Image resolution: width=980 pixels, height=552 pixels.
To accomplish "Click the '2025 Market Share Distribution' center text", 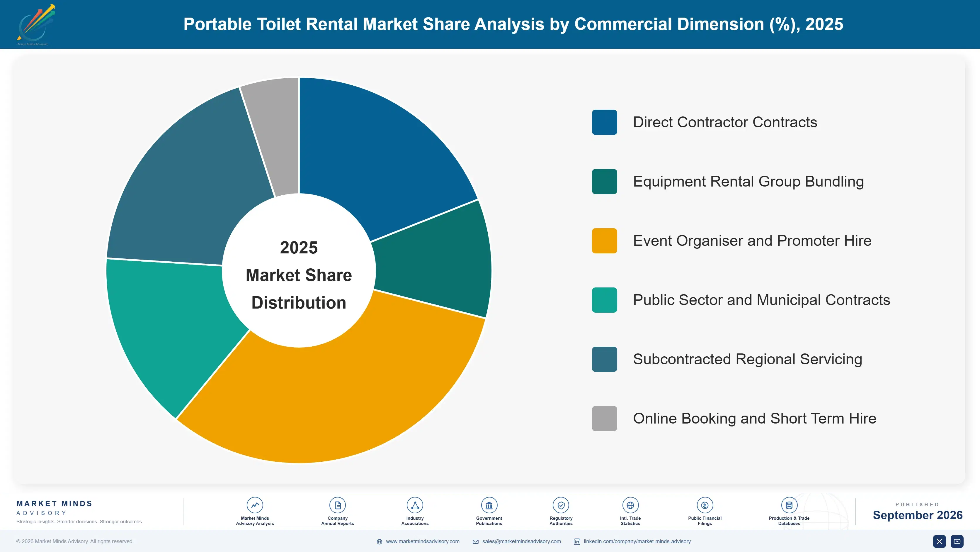I will click(x=299, y=275).
